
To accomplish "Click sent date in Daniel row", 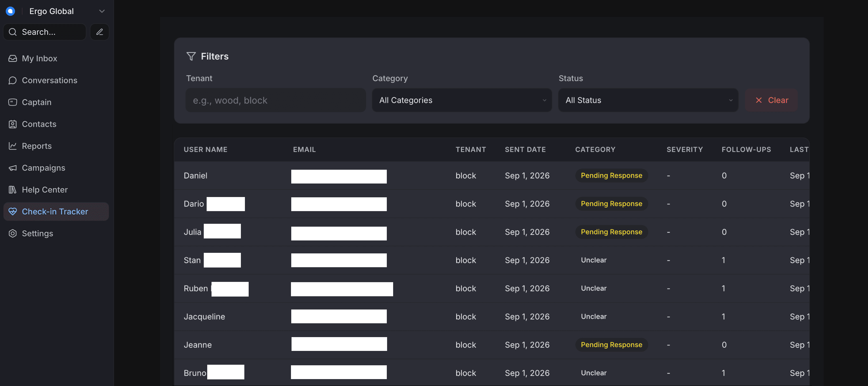I will click(527, 175).
